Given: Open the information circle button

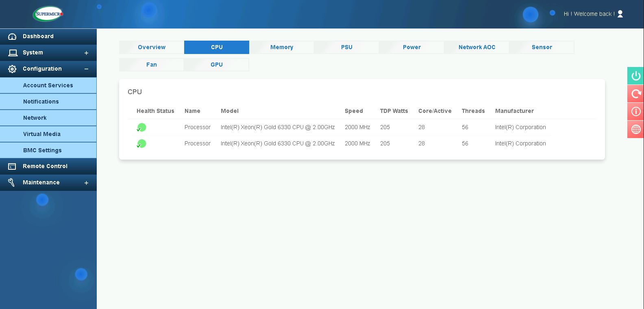Looking at the screenshot, I should click(x=636, y=112).
